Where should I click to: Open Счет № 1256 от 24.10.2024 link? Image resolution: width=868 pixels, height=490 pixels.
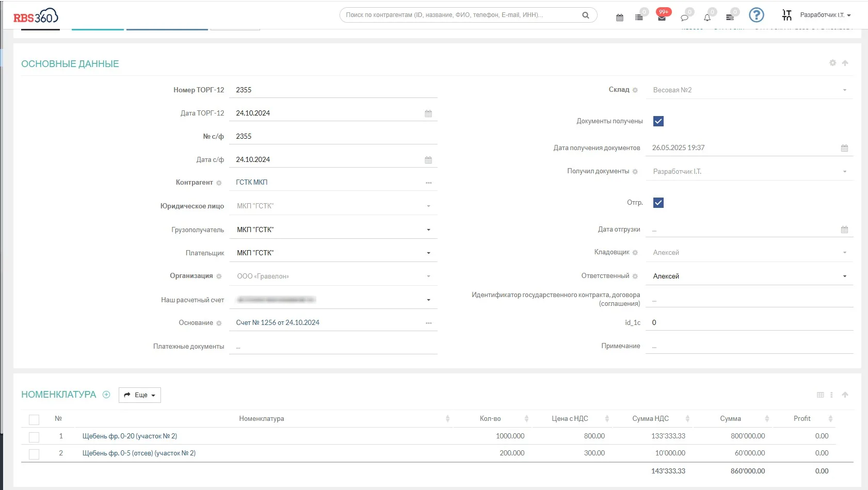pyautogui.click(x=278, y=322)
